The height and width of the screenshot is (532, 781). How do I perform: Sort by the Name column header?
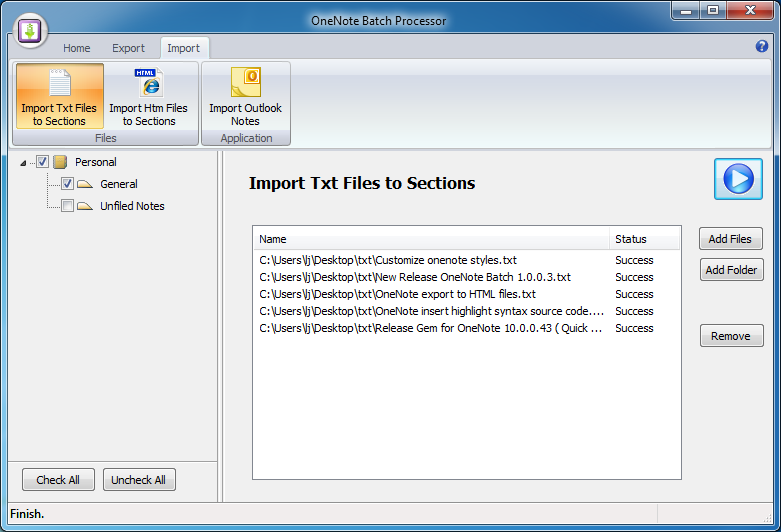coord(431,239)
